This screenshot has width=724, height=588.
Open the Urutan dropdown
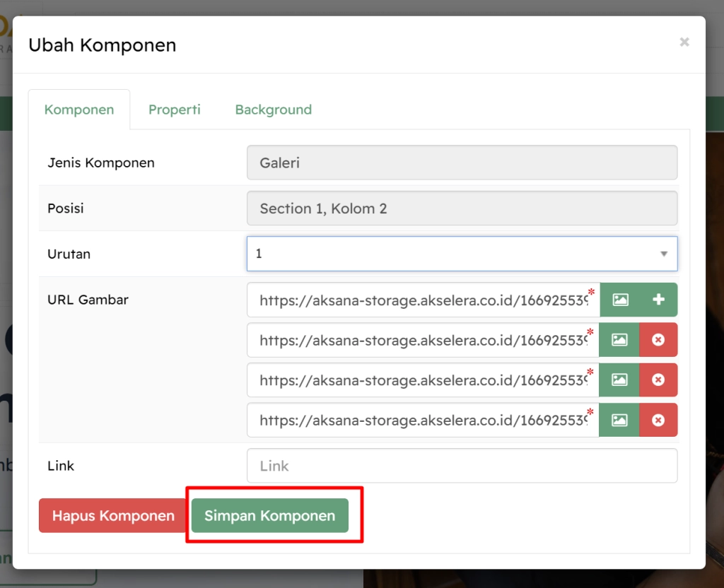462,254
